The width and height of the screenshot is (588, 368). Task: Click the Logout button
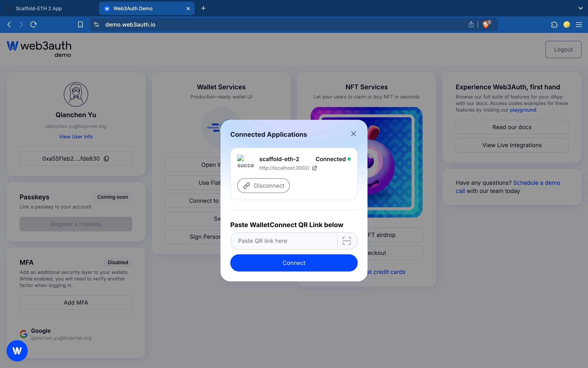click(x=563, y=49)
